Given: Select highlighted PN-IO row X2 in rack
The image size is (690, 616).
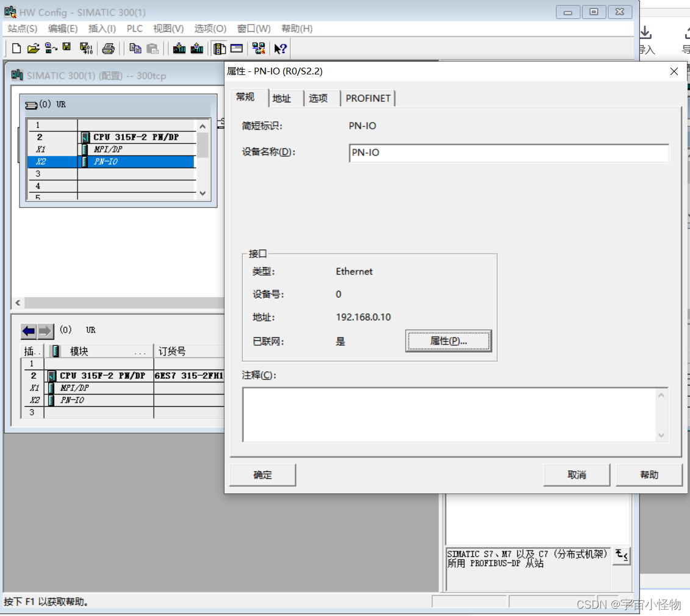Looking at the screenshot, I should tap(110, 162).
